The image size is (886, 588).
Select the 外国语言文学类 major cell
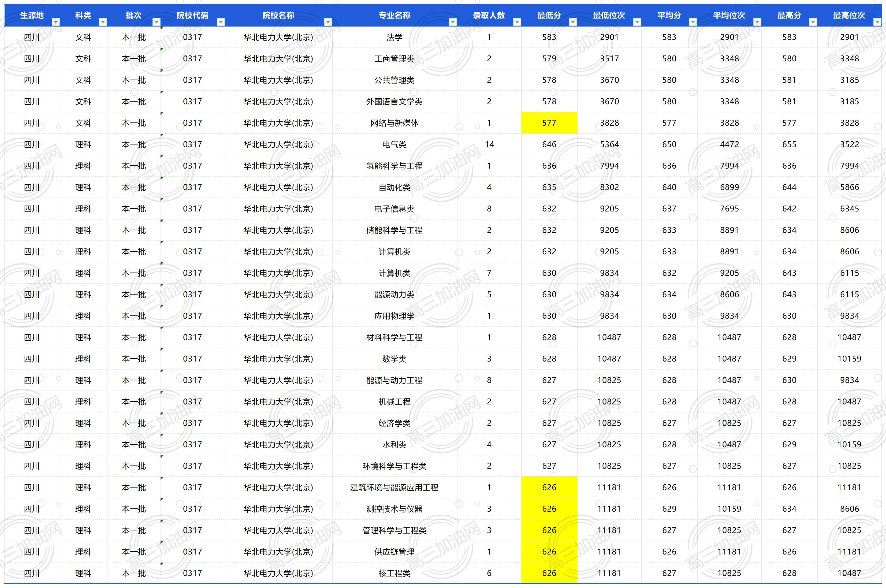point(395,102)
